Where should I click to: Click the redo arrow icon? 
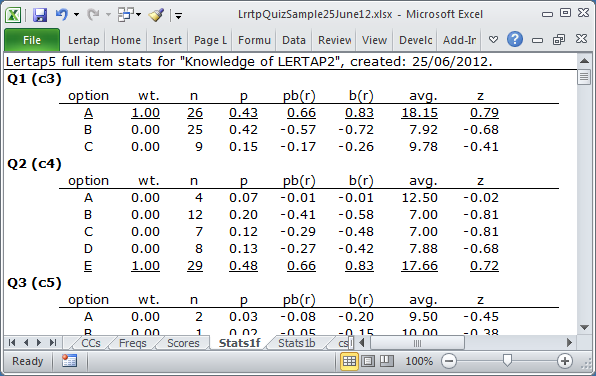[x=93, y=15]
